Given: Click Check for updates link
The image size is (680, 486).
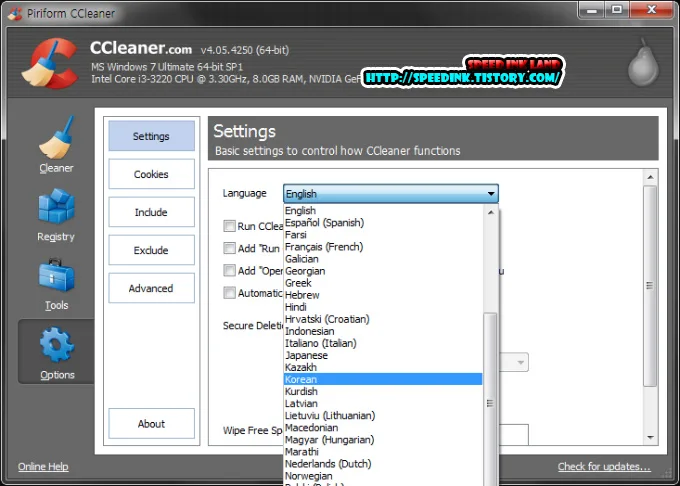Looking at the screenshot, I should coord(604,466).
